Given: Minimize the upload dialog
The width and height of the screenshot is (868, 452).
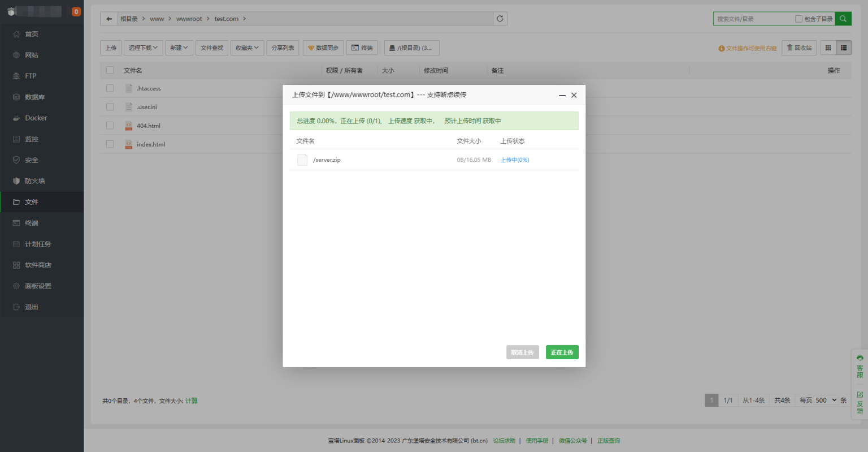Looking at the screenshot, I should pos(562,96).
